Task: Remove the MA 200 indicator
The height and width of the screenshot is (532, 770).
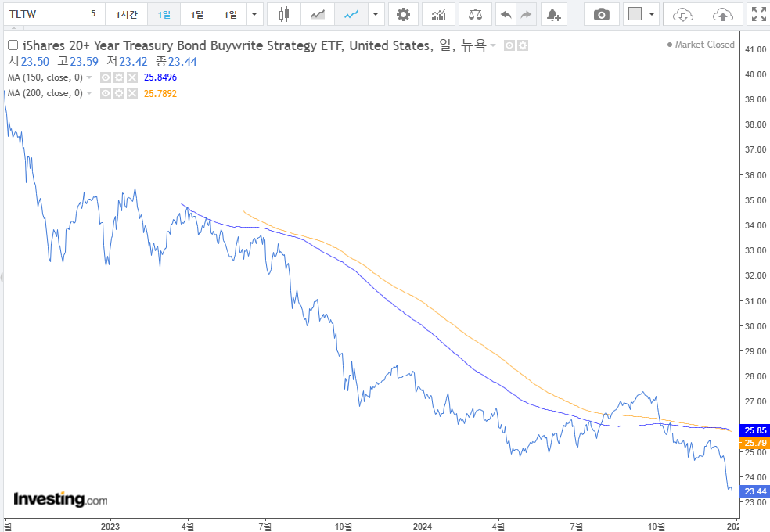Action: point(132,93)
